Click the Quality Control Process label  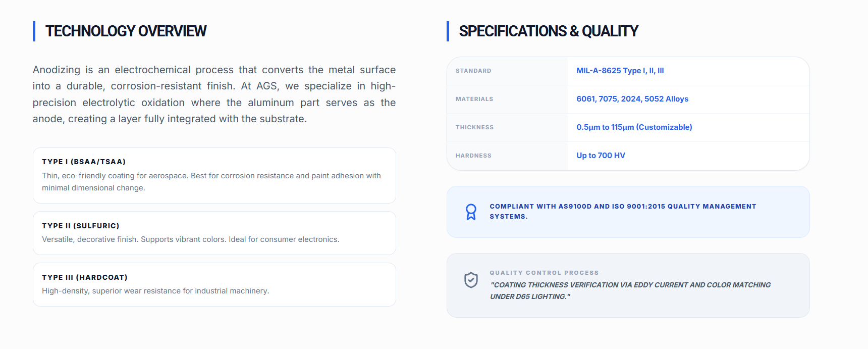pos(544,273)
